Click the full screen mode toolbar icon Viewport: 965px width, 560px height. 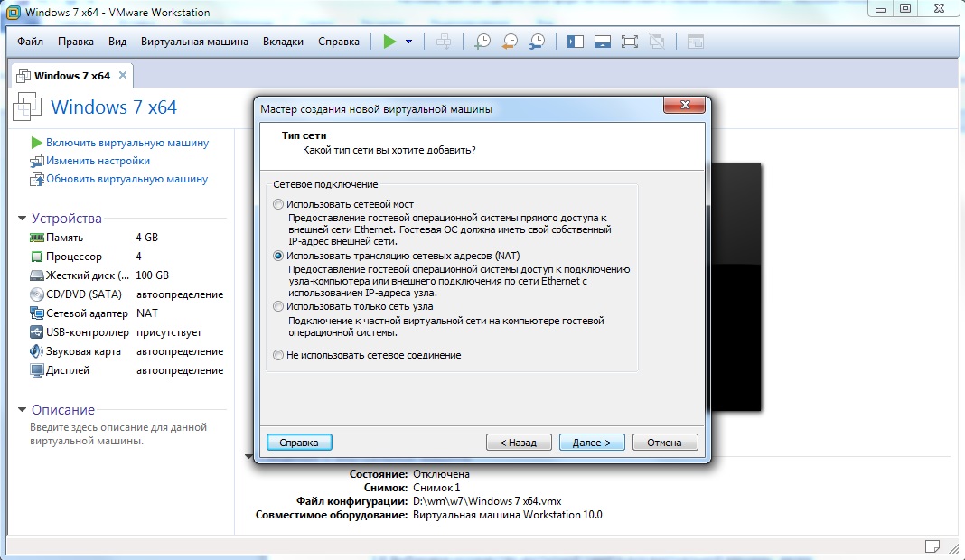[x=630, y=42]
